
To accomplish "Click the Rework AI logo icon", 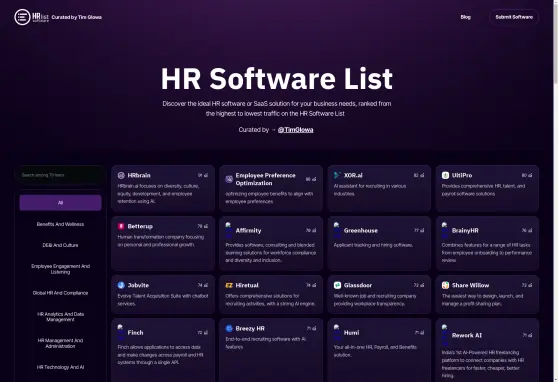I will 445,335.
